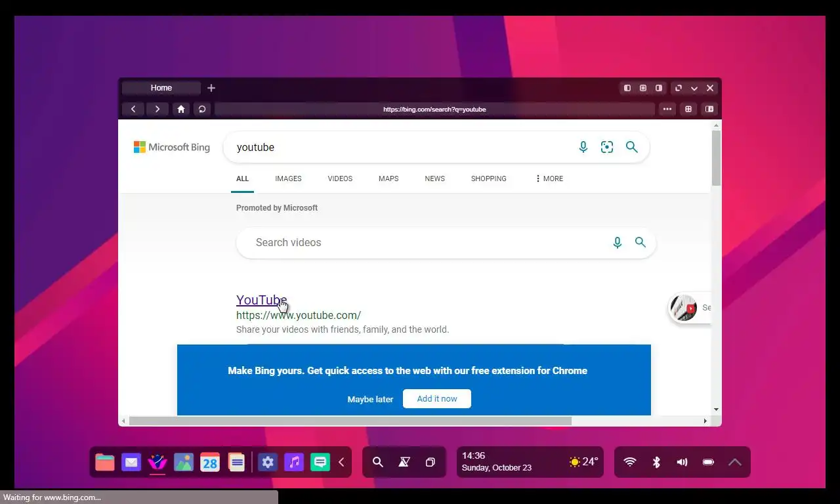Screen dimensions: 840x504
Task: Open the YouTube video thumbnail at right
Action: pyautogui.click(x=683, y=308)
